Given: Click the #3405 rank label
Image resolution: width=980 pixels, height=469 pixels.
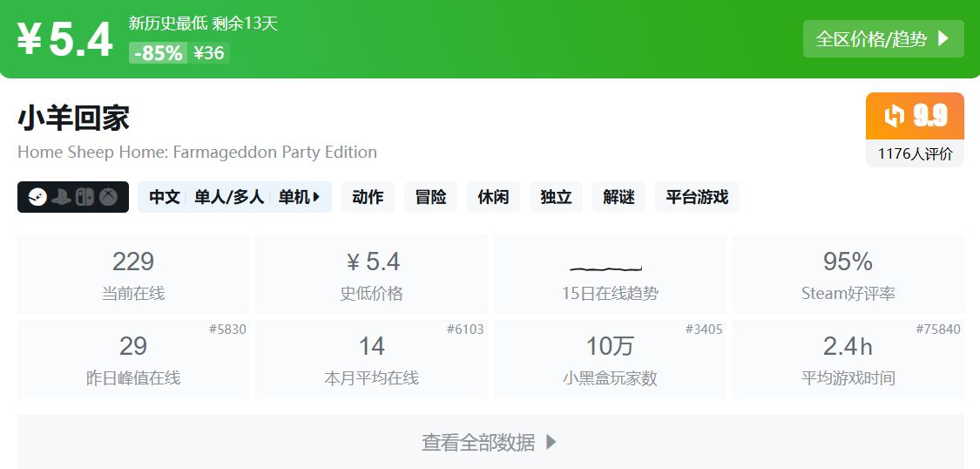Looking at the screenshot, I should pyautogui.click(x=705, y=330).
